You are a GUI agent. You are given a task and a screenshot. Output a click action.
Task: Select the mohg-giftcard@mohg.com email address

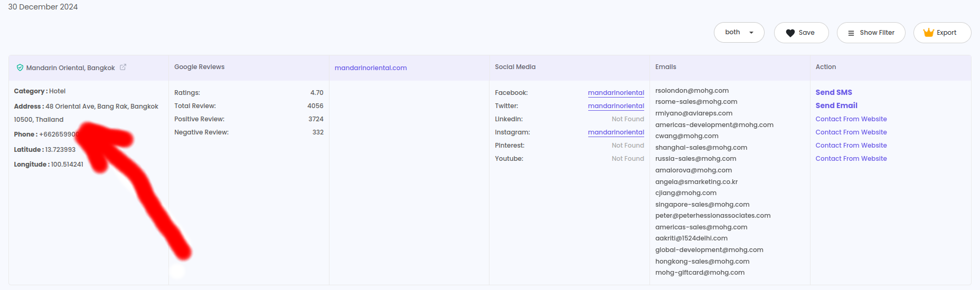pyautogui.click(x=700, y=273)
